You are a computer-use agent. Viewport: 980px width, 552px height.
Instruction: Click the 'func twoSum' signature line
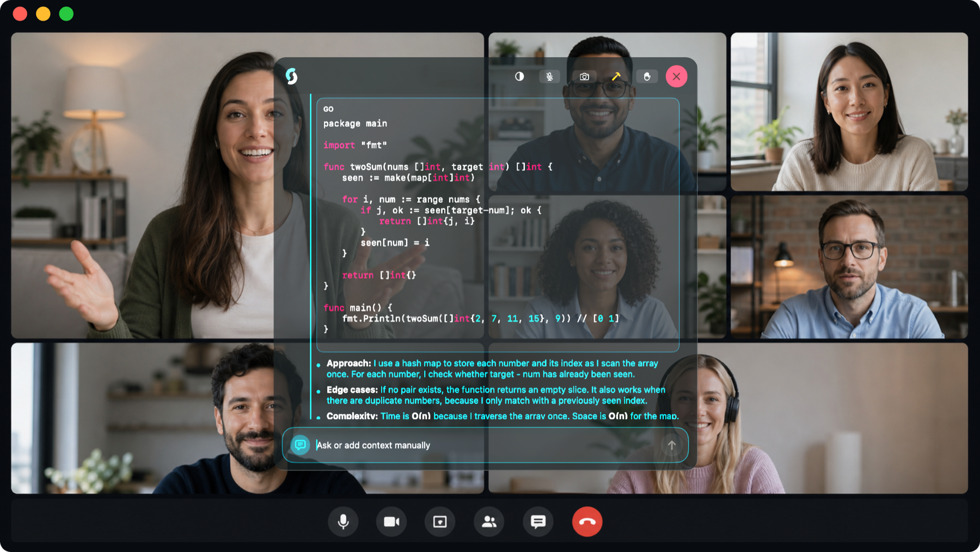[438, 167]
